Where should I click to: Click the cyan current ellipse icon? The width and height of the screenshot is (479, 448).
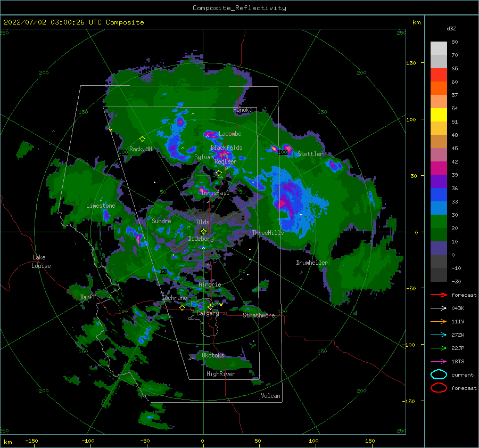[439, 374]
